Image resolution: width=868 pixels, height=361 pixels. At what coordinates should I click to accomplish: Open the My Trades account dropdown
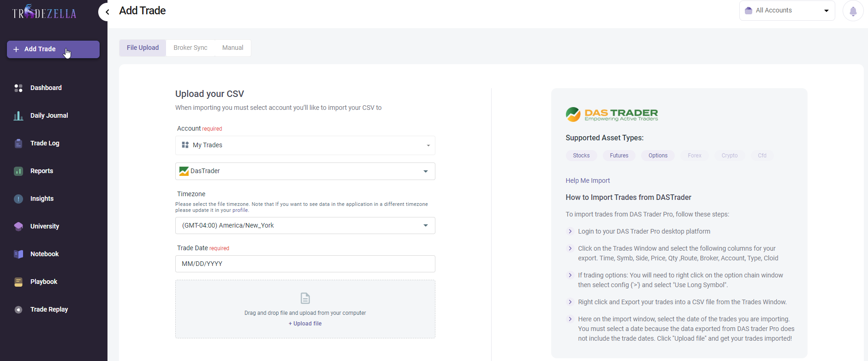pos(305,145)
